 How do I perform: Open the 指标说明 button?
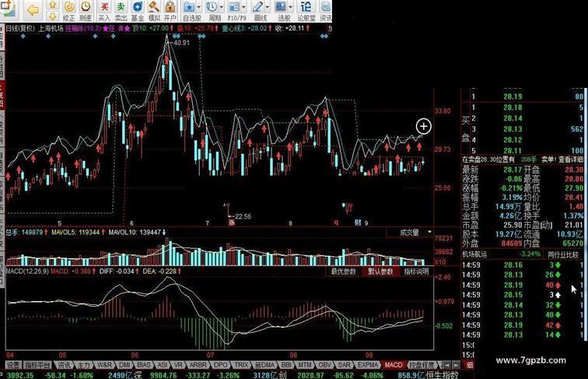416,272
